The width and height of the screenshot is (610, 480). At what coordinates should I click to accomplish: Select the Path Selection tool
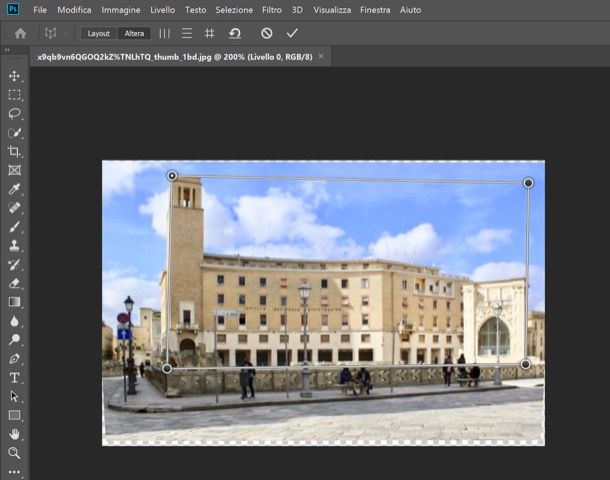pyautogui.click(x=14, y=396)
